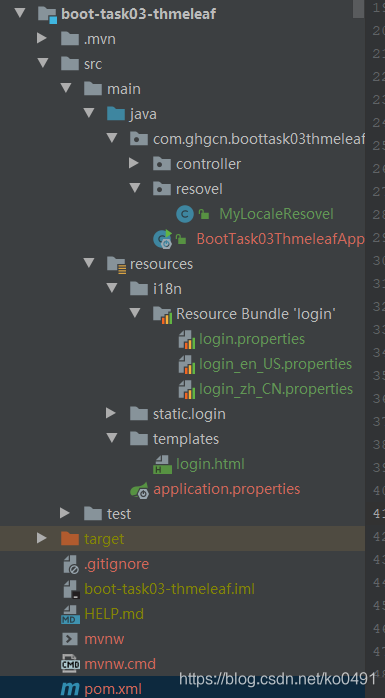Expand the static.login folder arrow
Image resolution: width=385 pixels, height=698 pixels.
click(111, 414)
